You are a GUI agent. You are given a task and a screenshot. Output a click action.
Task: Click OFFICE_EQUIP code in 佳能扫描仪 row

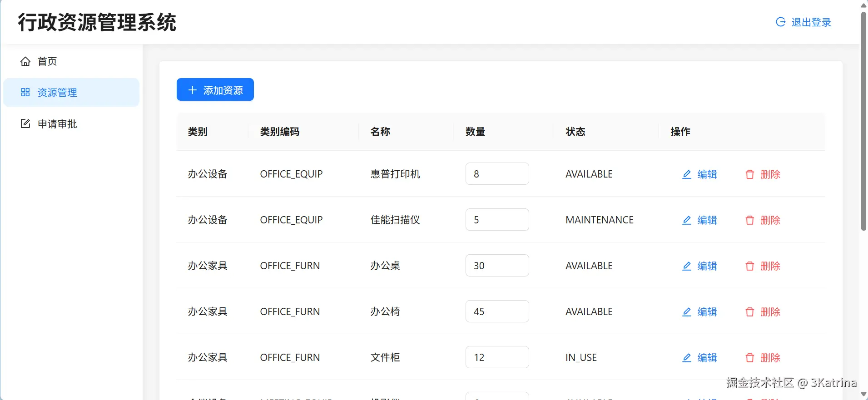(291, 220)
